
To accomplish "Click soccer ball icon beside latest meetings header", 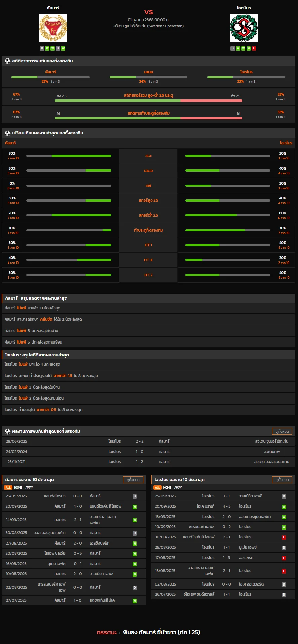I will point(7,431).
